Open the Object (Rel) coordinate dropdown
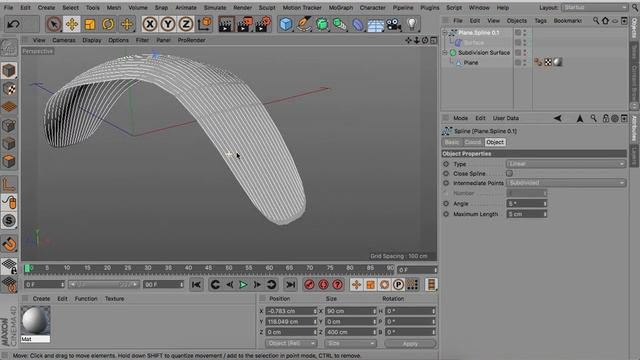640x360 pixels. (291, 343)
